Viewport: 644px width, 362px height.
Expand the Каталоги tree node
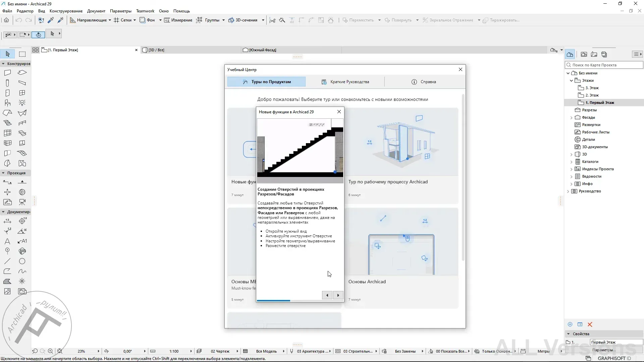click(571, 162)
